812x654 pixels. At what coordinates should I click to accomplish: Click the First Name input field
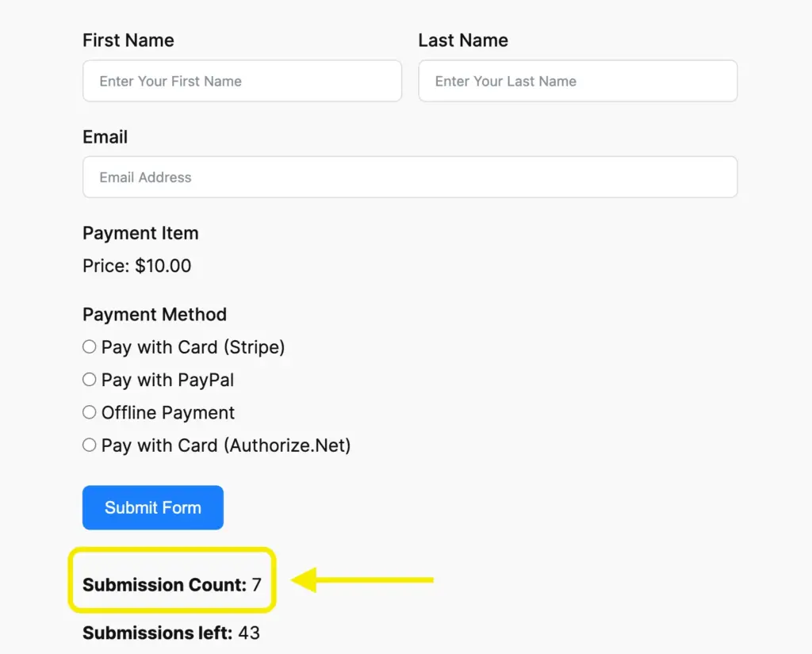[x=242, y=81]
